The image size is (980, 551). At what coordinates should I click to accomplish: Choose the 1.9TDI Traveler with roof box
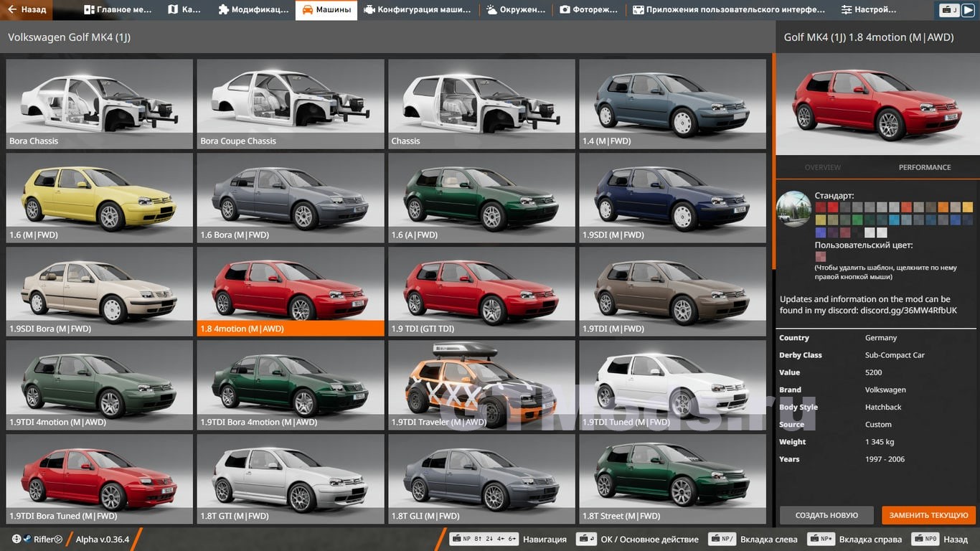point(481,385)
